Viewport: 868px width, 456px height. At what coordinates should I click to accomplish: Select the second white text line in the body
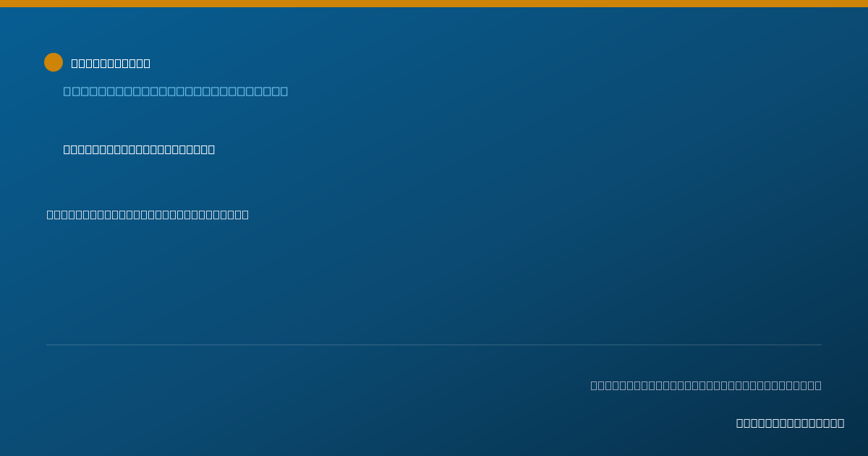[x=148, y=214]
